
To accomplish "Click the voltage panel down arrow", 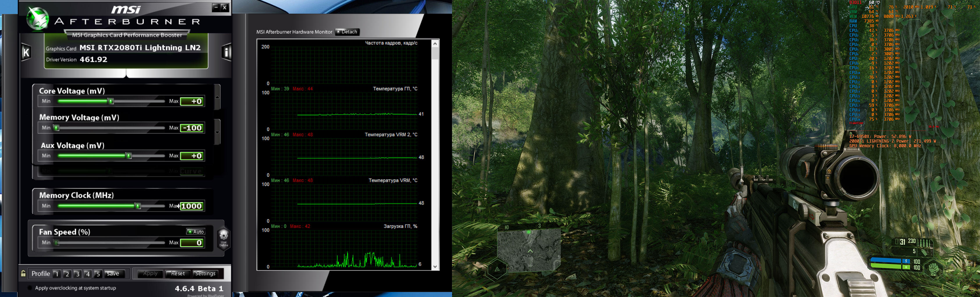I will 217,132.
